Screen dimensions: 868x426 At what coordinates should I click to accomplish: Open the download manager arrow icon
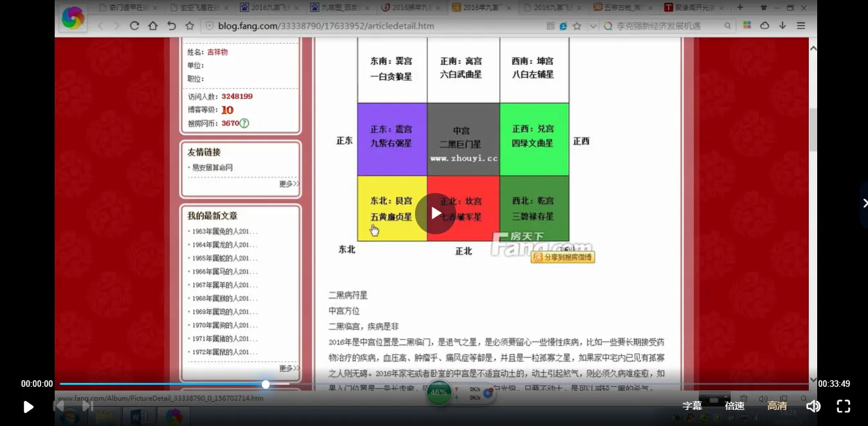[782, 26]
